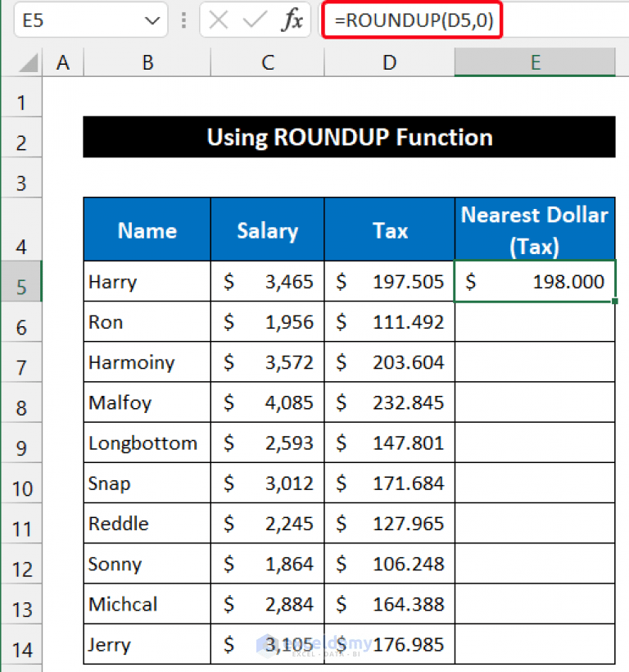Open the Name Box dropdown arrow
This screenshot has height=672, width=629.
pos(151,20)
